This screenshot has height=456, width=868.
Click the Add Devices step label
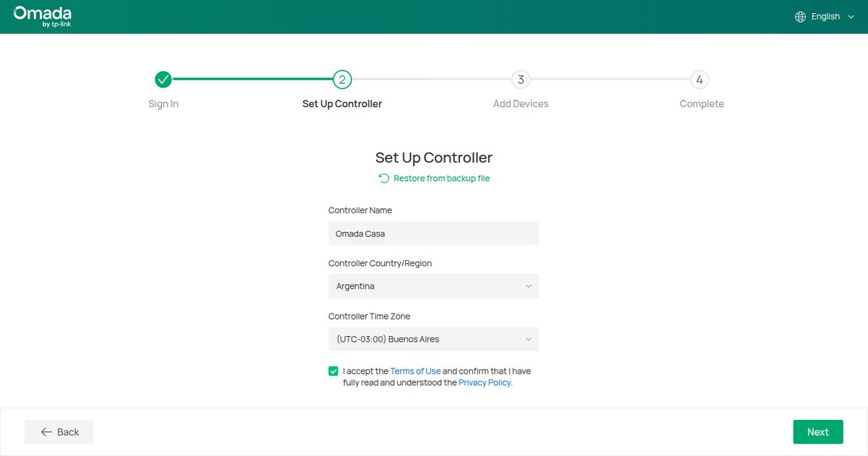tap(521, 104)
